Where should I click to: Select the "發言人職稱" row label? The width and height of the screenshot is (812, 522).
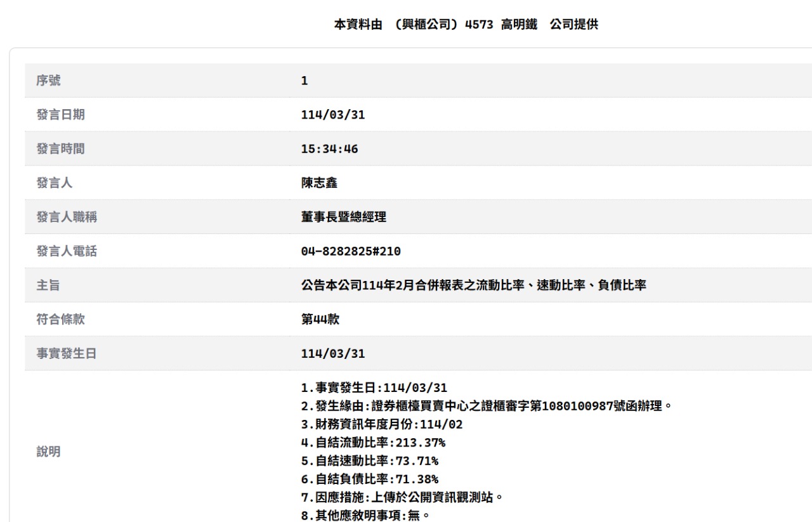coord(67,218)
